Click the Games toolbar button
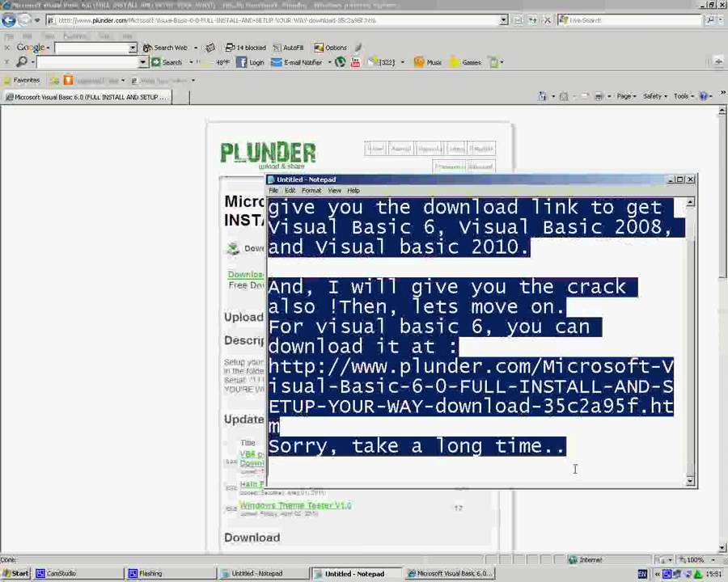728x582 pixels. (465, 62)
